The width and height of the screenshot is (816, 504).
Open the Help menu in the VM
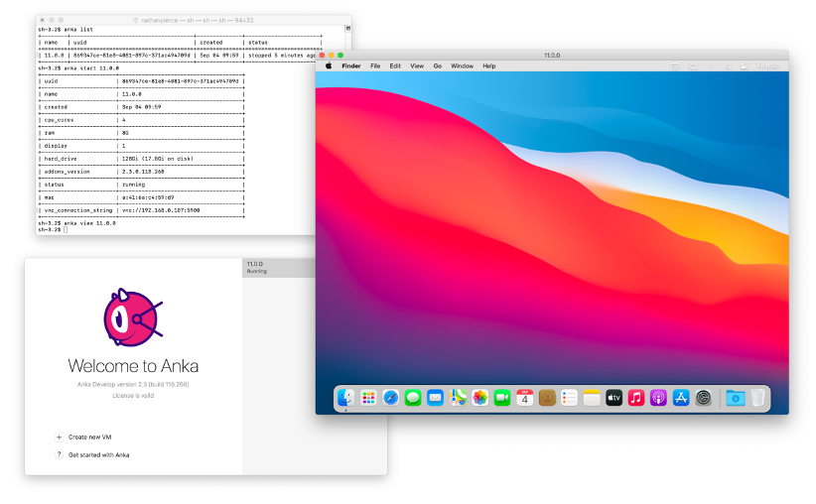488,66
